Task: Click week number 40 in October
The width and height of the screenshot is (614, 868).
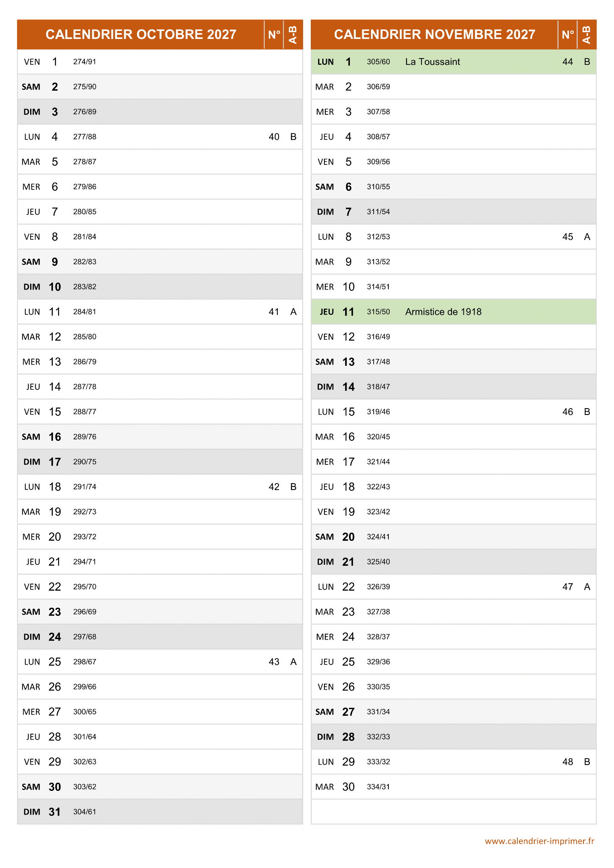Action: 274,137
